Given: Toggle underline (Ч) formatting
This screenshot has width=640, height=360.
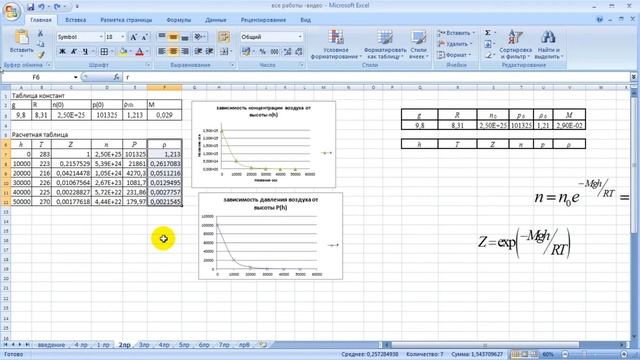Looking at the screenshot, I should coord(85,51).
